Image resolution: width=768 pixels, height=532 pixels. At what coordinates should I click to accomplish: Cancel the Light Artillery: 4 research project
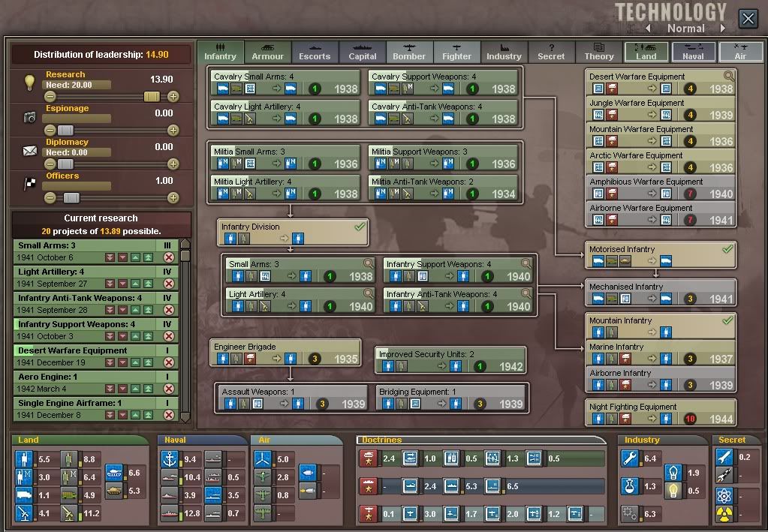(168, 284)
